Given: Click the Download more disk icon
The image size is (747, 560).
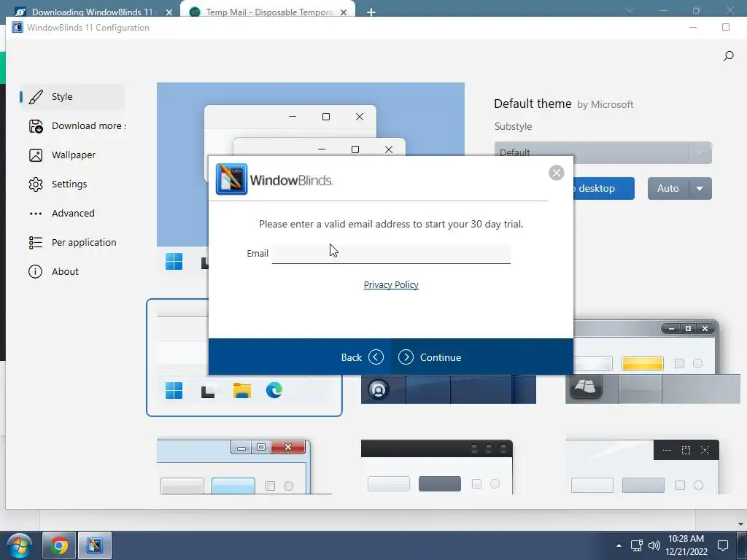Looking at the screenshot, I should (36, 126).
